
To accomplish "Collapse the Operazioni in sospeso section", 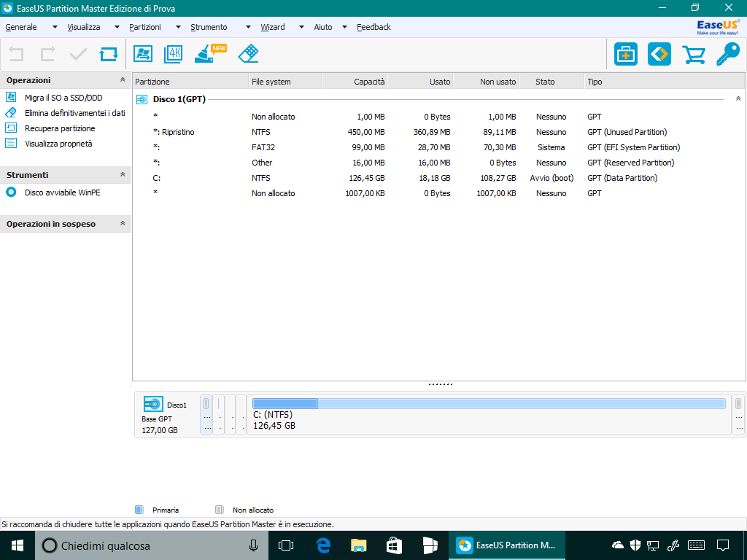I will click(x=123, y=224).
